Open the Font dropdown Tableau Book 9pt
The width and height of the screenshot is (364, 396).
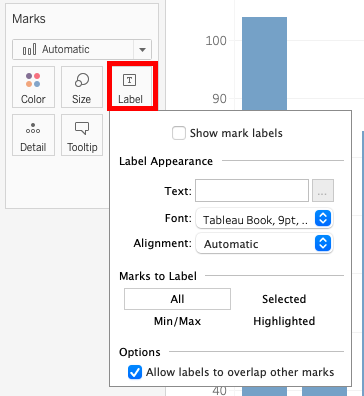coord(264,219)
